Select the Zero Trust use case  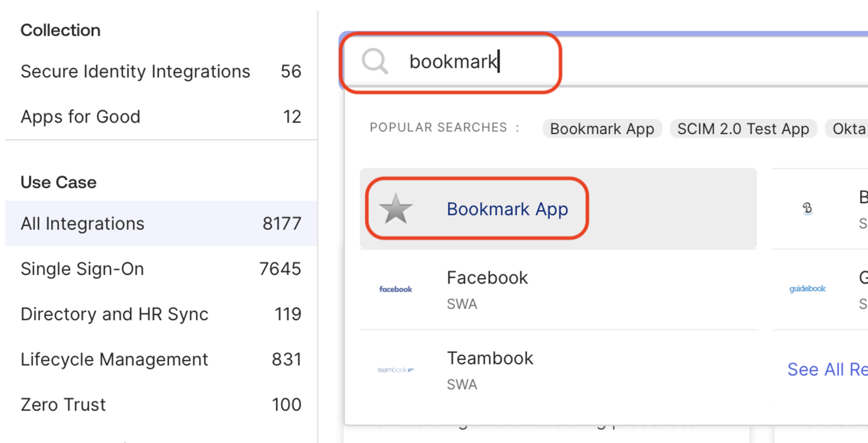coord(62,405)
